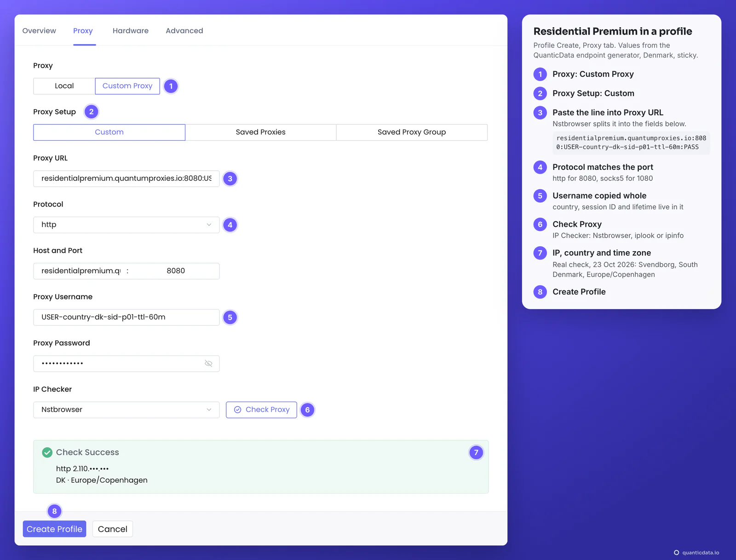Switch to the Advanced tab

pyautogui.click(x=184, y=31)
